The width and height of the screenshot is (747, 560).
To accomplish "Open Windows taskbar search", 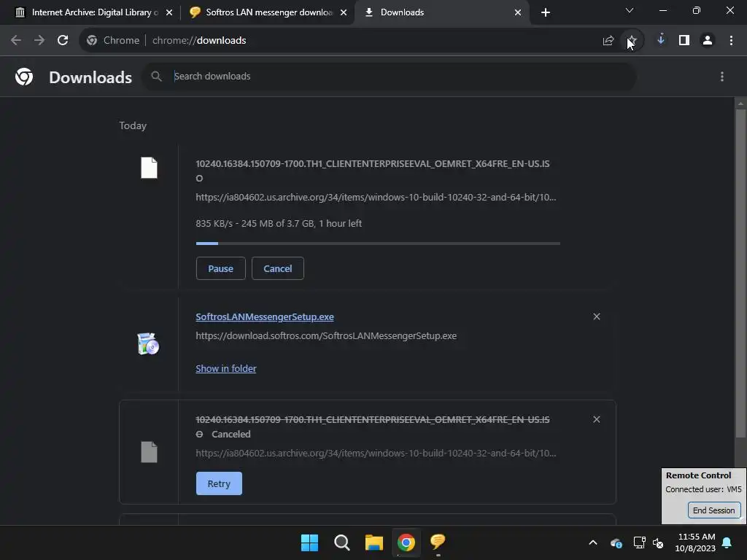I will pyautogui.click(x=341, y=542).
